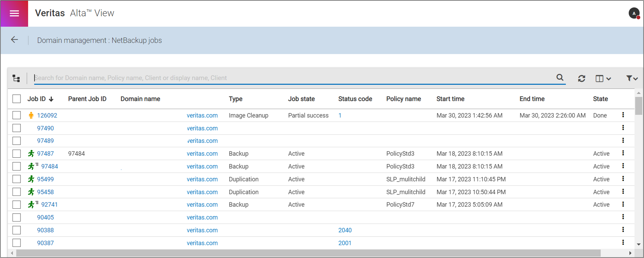Open the show/hide columns dropdown
644x258 pixels.
click(x=603, y=78)
